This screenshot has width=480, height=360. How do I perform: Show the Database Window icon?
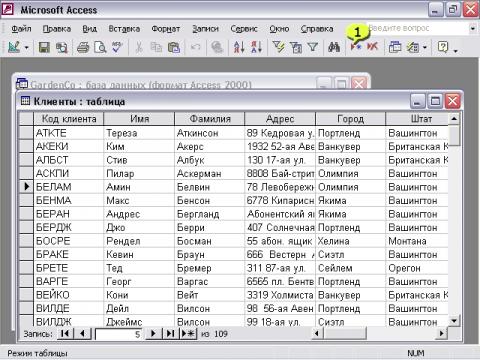coord(395,47)
